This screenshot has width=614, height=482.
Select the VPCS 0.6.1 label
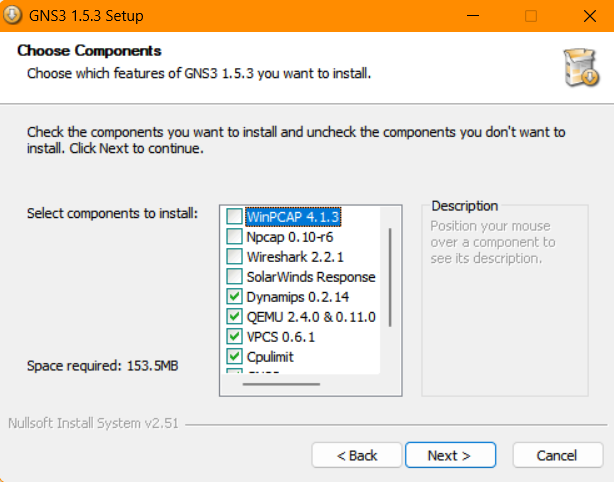281,337
